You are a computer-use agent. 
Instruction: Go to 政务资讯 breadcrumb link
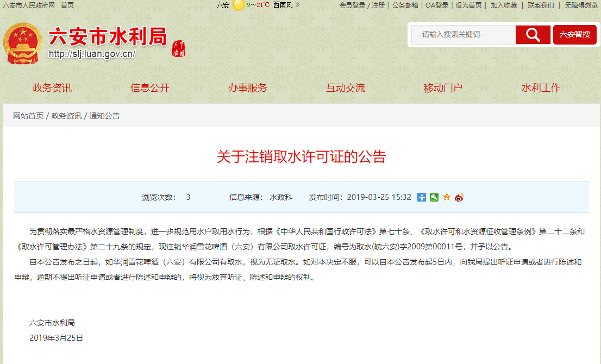[x=66, y=116]
